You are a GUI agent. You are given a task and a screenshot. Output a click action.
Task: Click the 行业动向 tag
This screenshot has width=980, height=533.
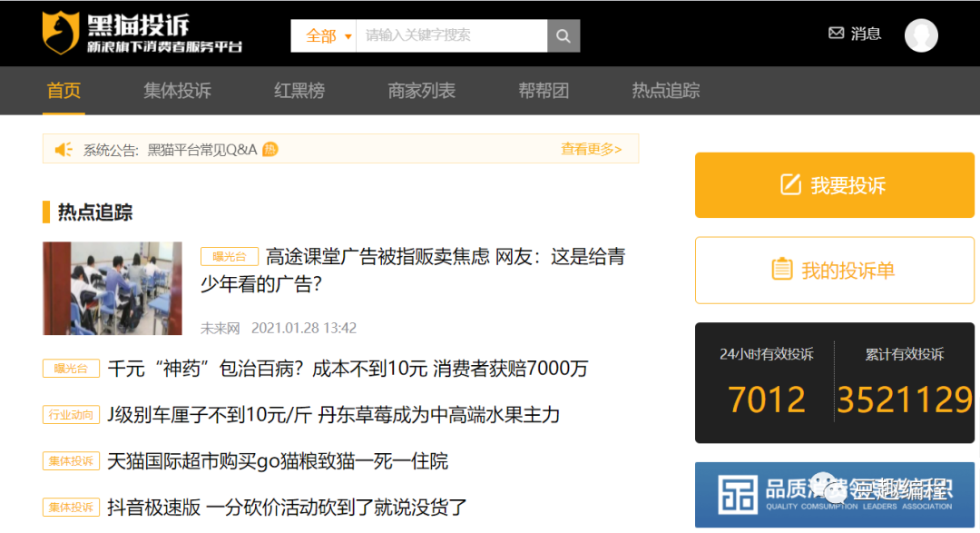coord(72,415)
